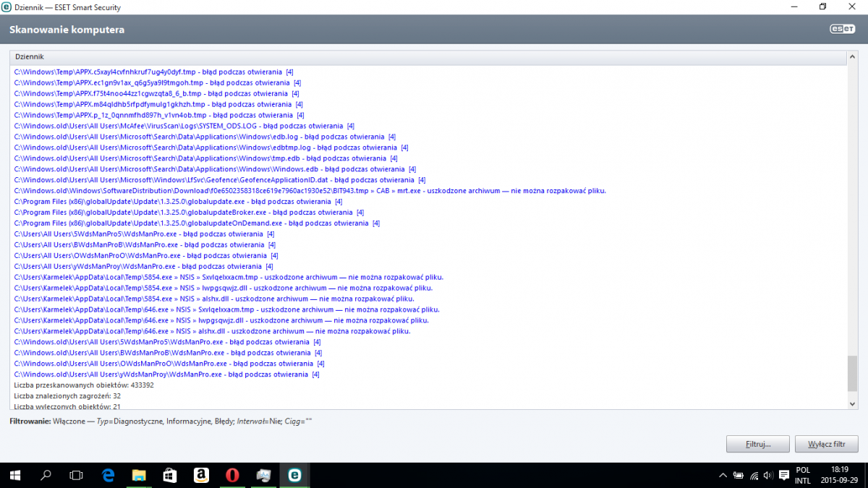Select the C:\Users\All Users\BWdsManProB entry

click(x=144, y=245)
